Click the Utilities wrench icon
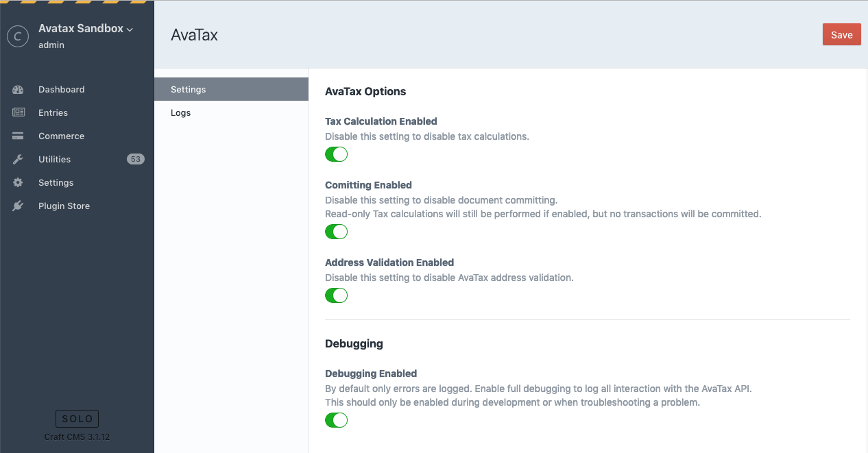 tap(18, 160)
